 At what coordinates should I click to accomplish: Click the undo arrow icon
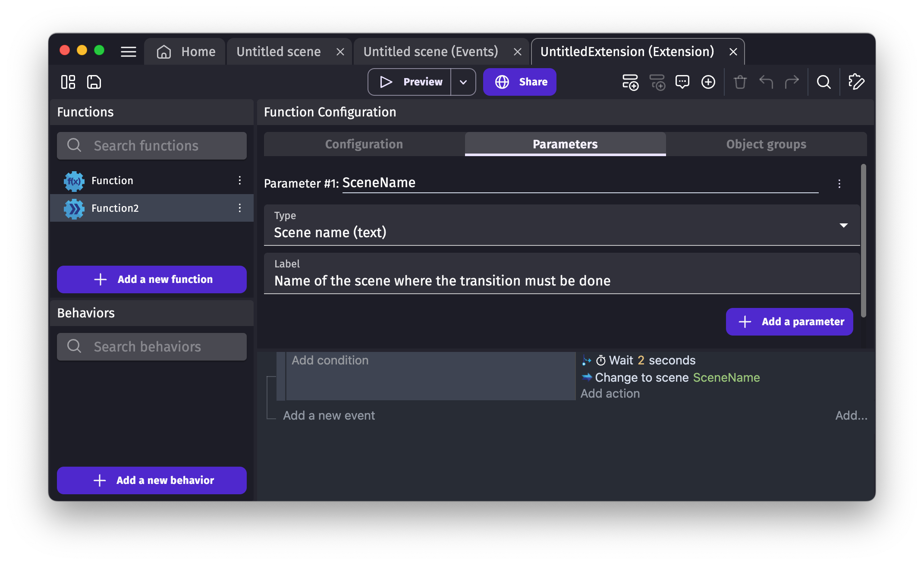(766, 82)
